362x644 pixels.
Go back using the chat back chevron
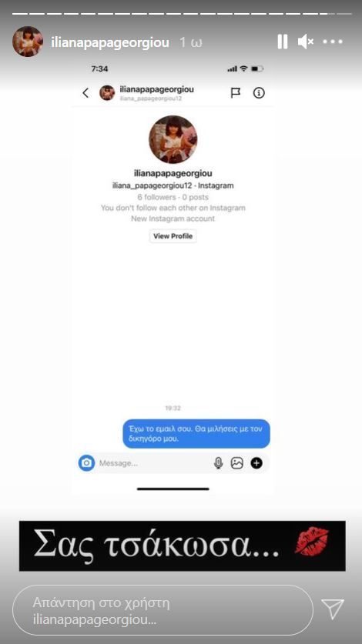click(85, 93)
